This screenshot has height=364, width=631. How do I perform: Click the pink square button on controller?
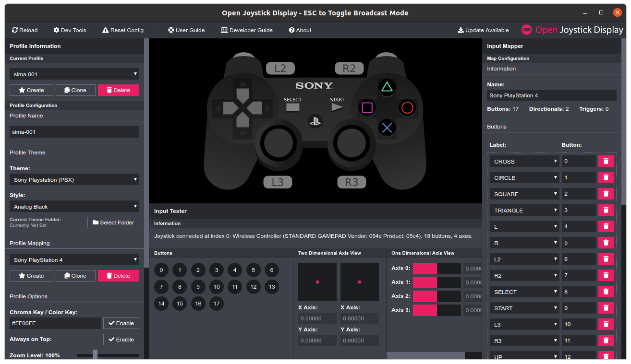(366, 107)
